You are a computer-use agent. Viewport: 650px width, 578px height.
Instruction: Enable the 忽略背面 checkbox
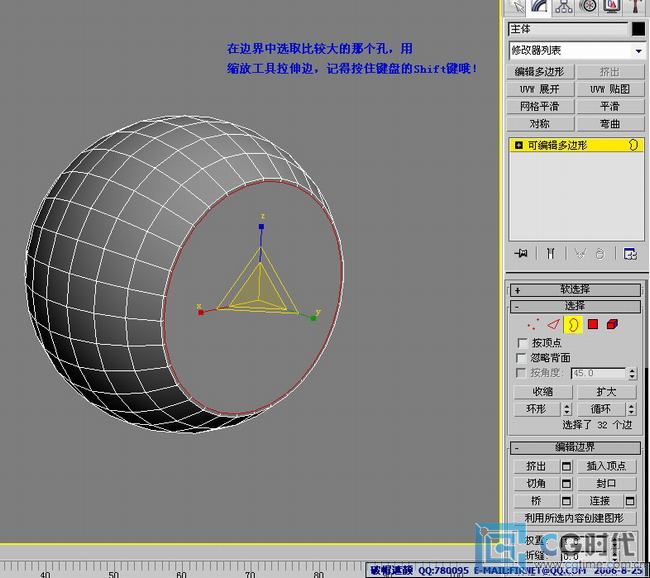coord(521,358)
